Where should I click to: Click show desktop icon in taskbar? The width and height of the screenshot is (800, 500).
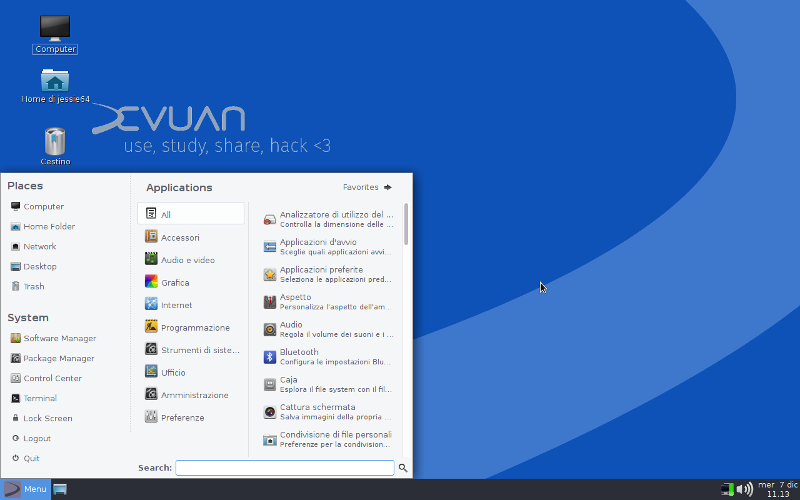coord(60,490)
